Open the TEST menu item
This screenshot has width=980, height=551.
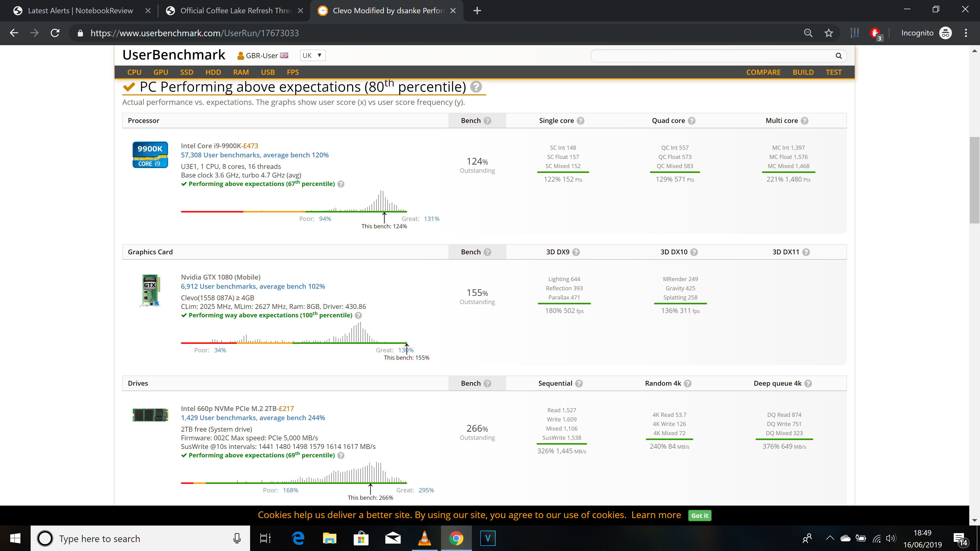click(834, 72)
